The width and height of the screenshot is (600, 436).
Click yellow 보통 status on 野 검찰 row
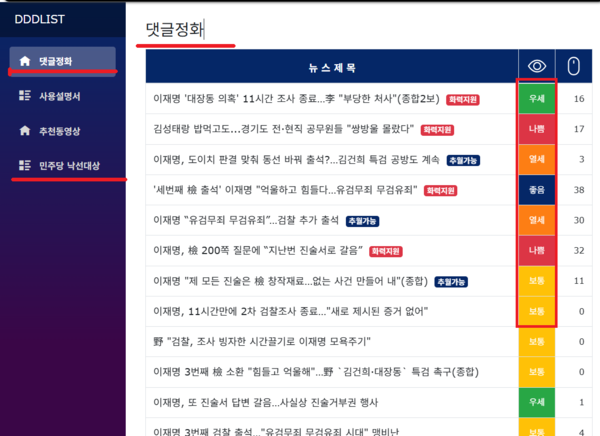point(537,341)
